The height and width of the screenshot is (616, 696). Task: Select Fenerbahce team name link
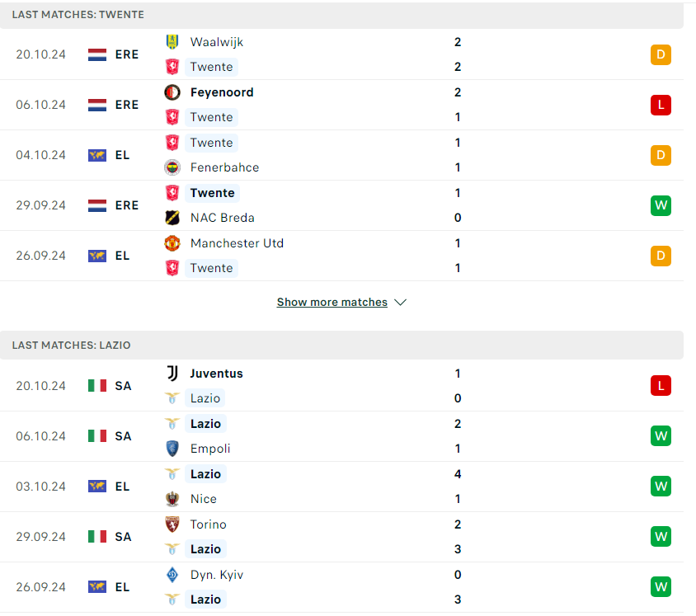(224, 167)
